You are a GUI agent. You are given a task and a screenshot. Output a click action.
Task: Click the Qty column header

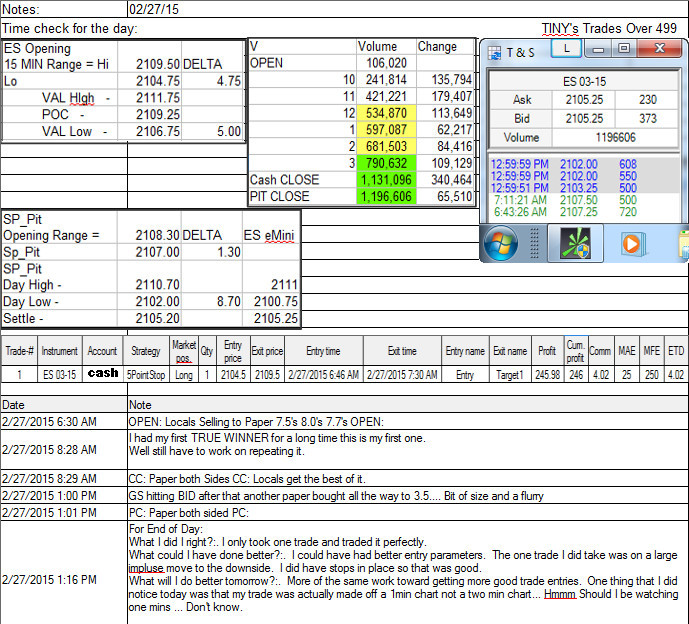click(x=207, y=351)
